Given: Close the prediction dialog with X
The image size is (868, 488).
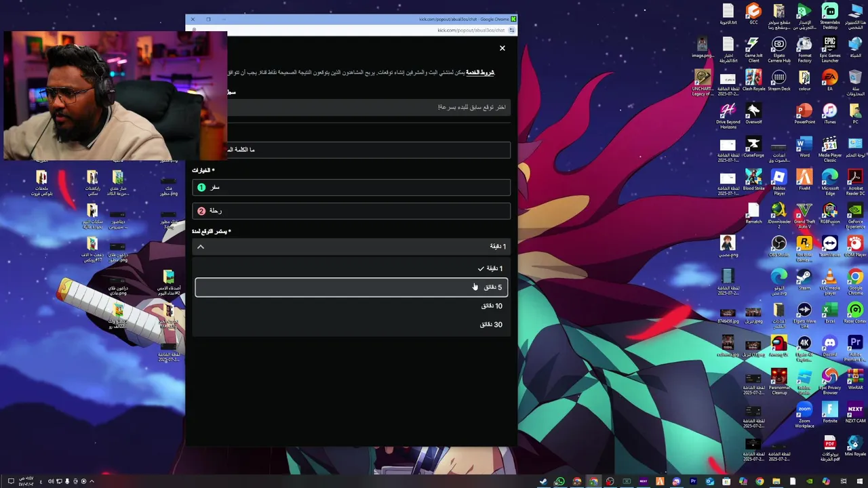Looking at the screenshot, I should click(x=502, y=48).
